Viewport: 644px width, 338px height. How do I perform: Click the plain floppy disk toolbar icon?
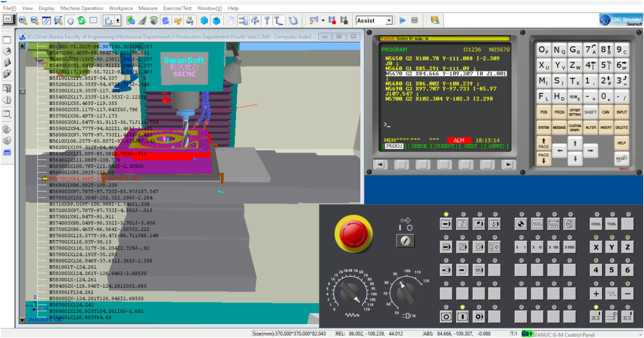[344, 21]
